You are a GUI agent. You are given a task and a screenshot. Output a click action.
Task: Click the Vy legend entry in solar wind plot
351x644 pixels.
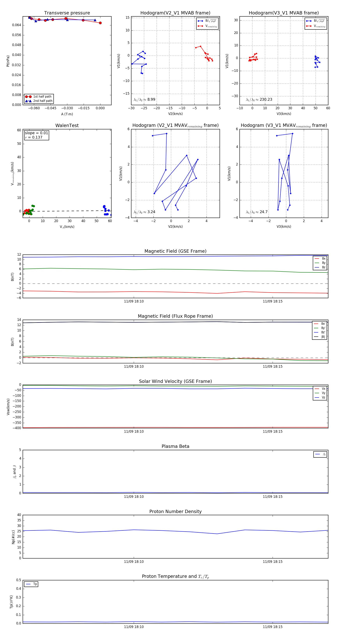320,393
